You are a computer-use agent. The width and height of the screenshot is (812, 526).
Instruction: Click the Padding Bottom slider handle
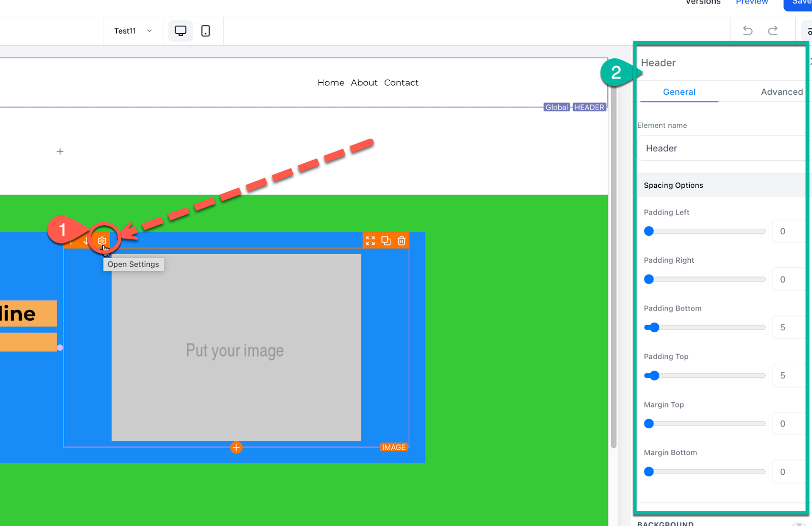(654, 328)
